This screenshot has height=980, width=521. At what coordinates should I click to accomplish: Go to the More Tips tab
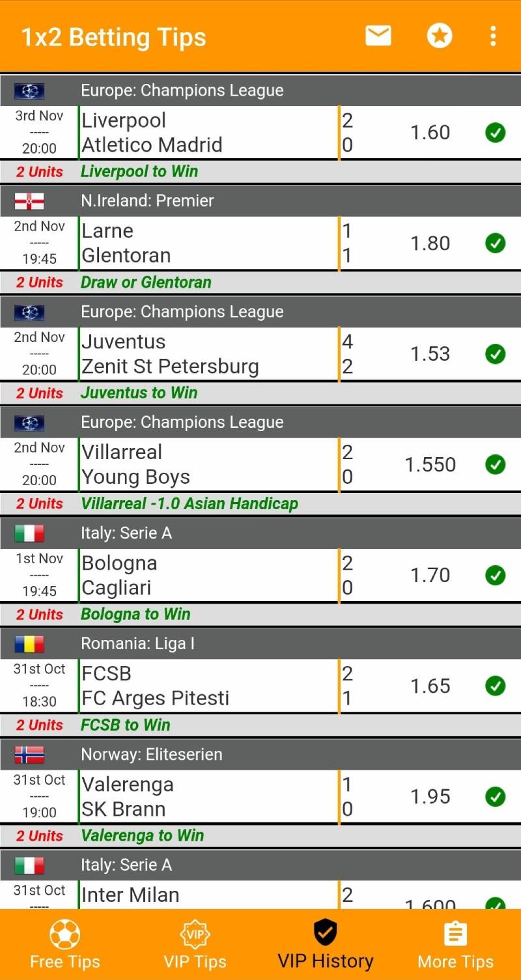pos(456,944)
